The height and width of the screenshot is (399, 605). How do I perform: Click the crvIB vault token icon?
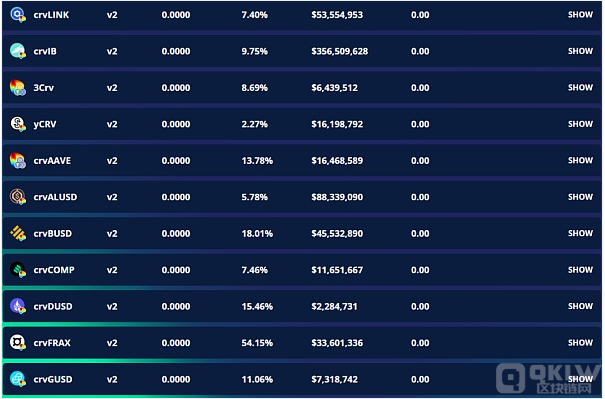(18, 51)
